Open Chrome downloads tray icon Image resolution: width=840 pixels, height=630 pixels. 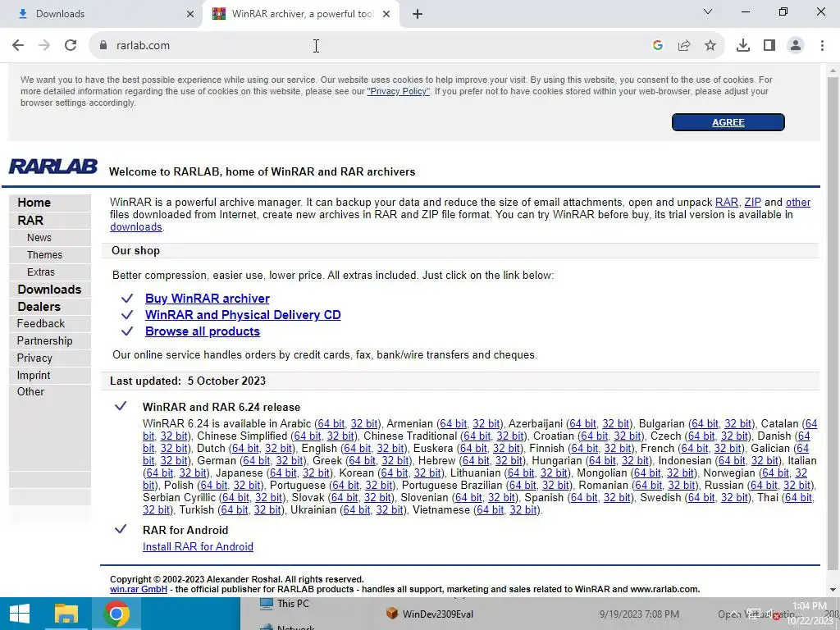(742, 46)
